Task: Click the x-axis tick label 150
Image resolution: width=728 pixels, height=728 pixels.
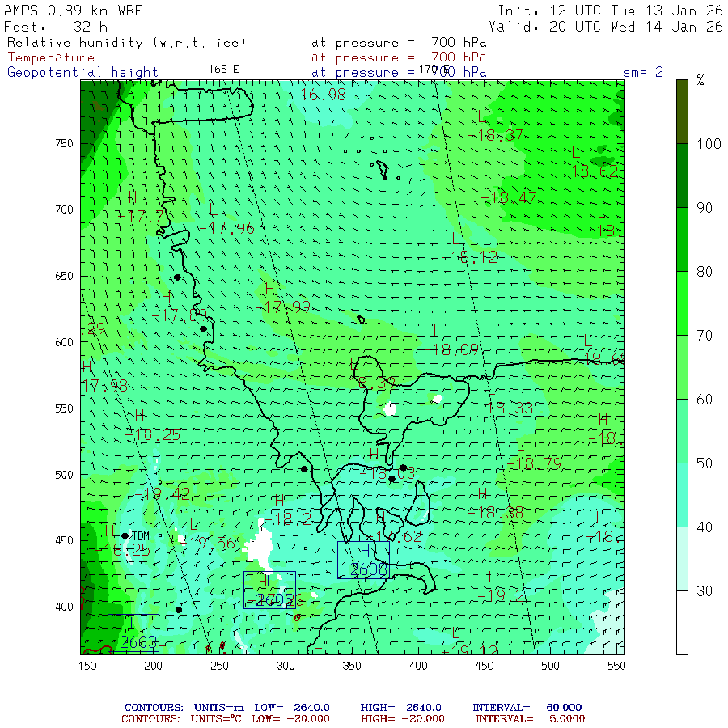Action: pyautogui.click(x=87, y=666)
